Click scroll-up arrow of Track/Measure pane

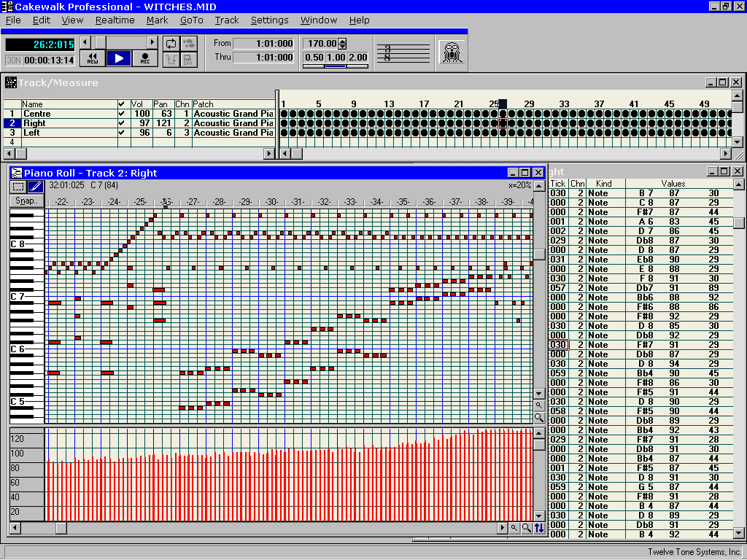pos(737,96)
